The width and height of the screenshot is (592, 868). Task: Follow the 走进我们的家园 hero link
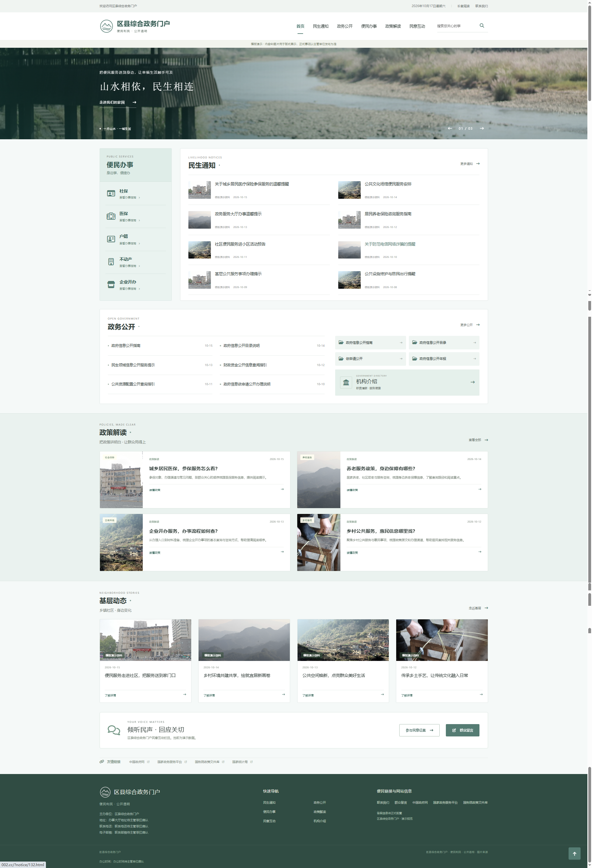(118, 102)
